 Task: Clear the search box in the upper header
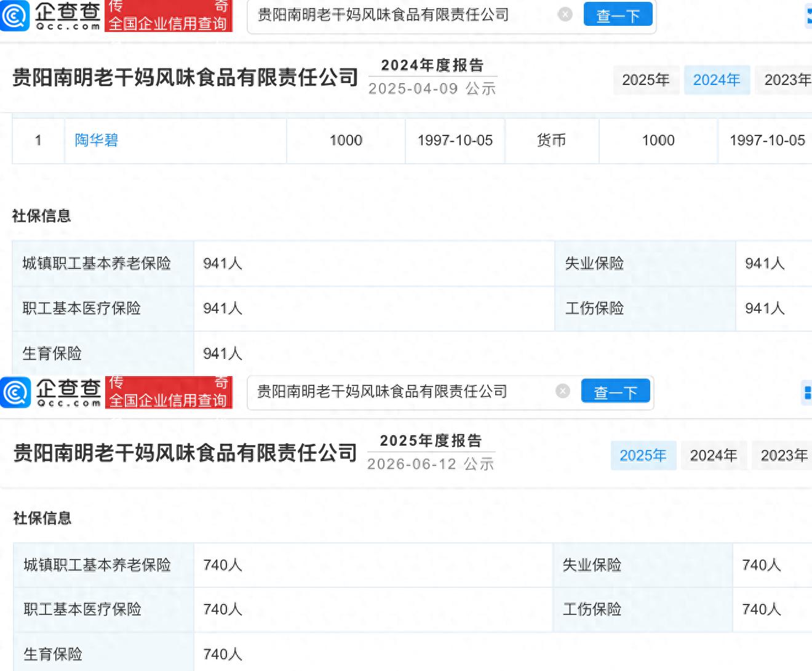[565, 14]
